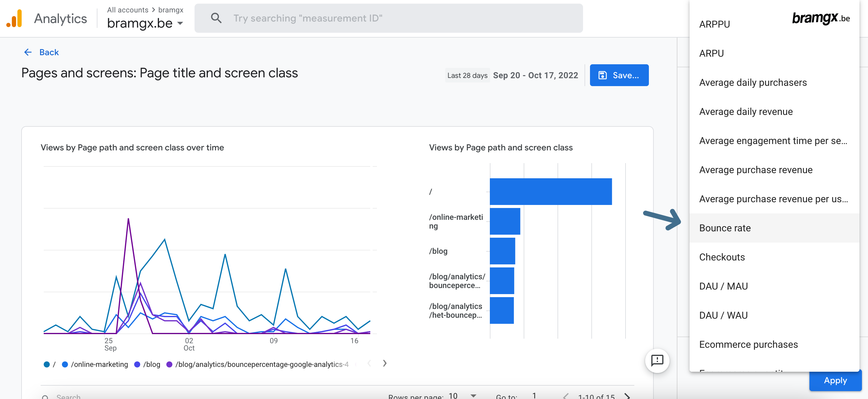Click the feedback speech bubble icon

pyautogui.click(x=657, y=360)
